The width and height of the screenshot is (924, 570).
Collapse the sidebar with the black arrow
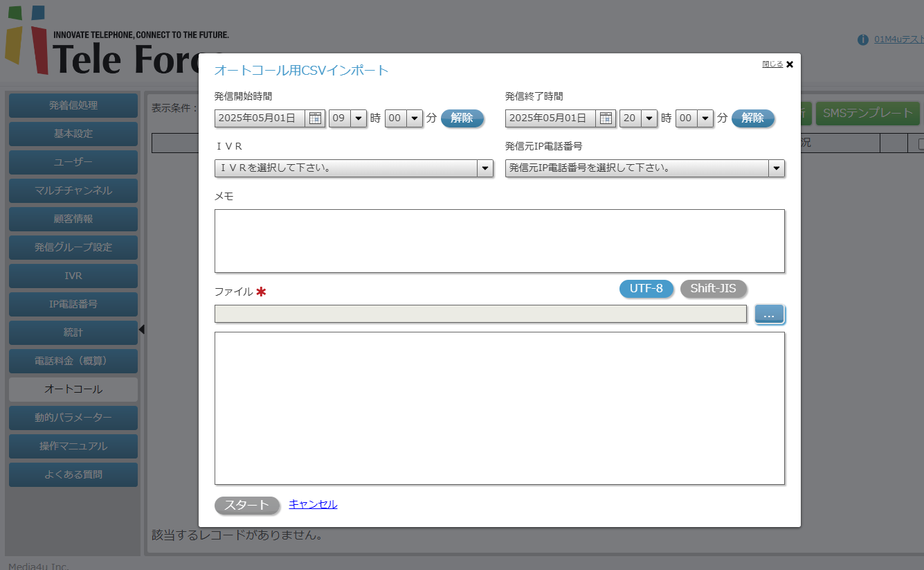142,329
